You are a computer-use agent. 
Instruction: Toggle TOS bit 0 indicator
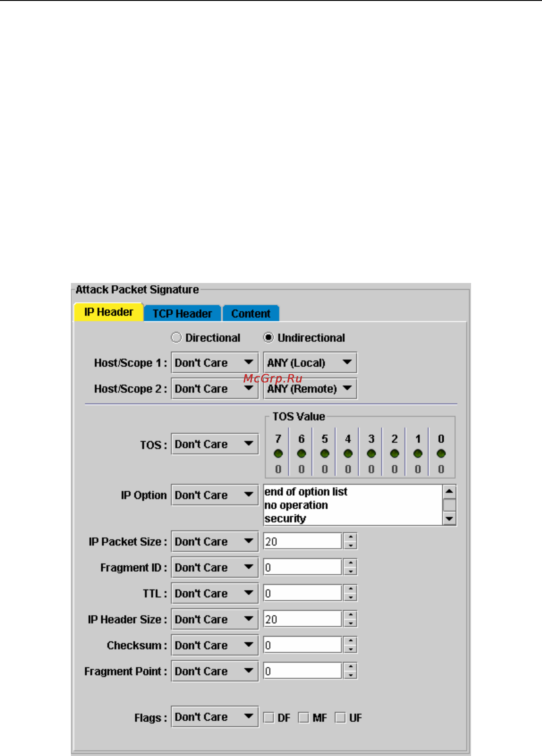click(441, 454)
